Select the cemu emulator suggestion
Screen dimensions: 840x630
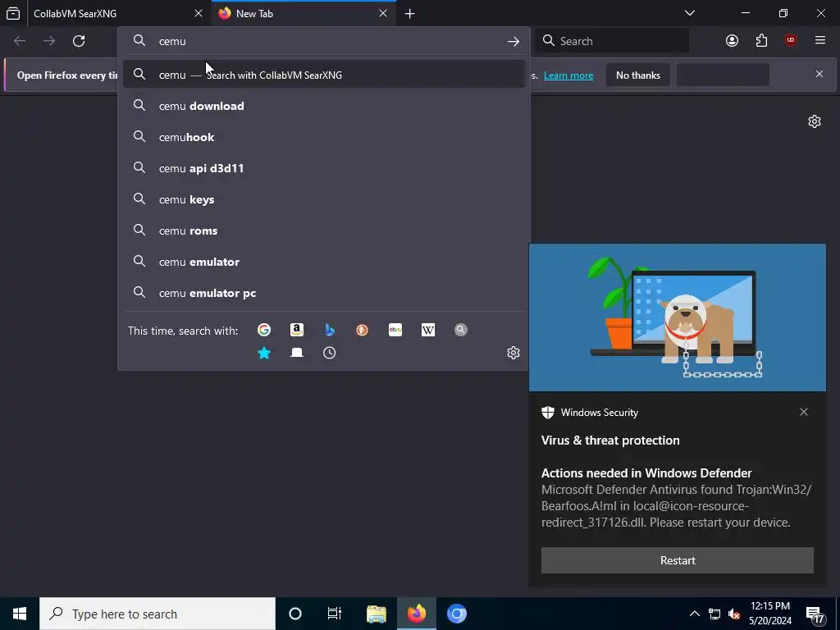tap(323, 262)
